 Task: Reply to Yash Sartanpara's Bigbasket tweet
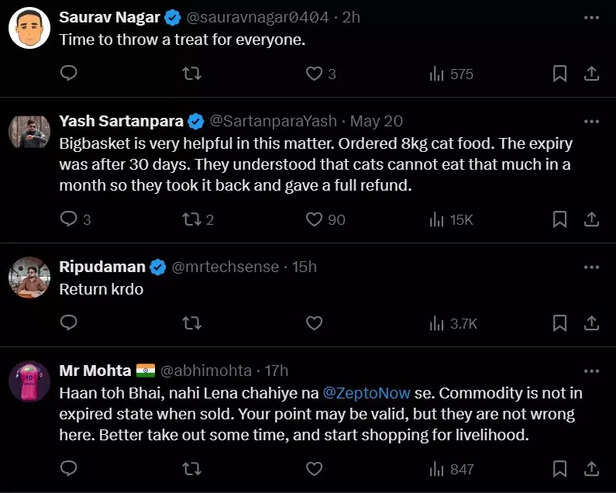[69, 219]
